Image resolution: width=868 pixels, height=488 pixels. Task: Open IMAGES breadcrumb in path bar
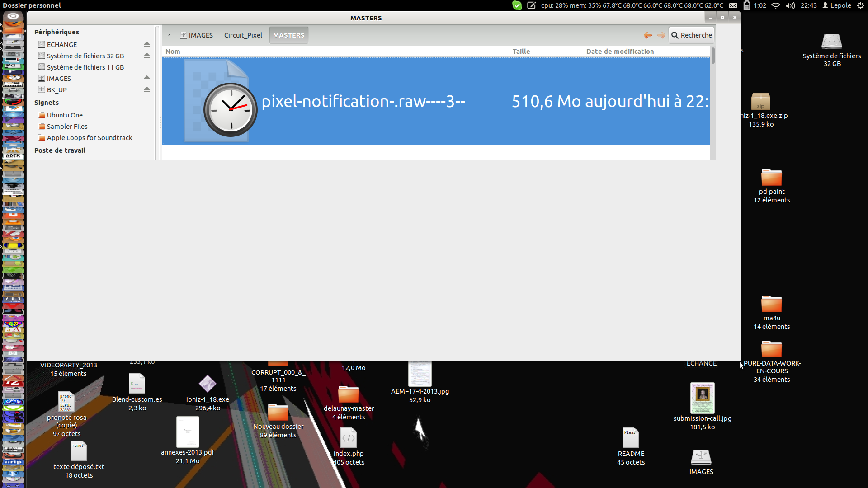point(197,35)
